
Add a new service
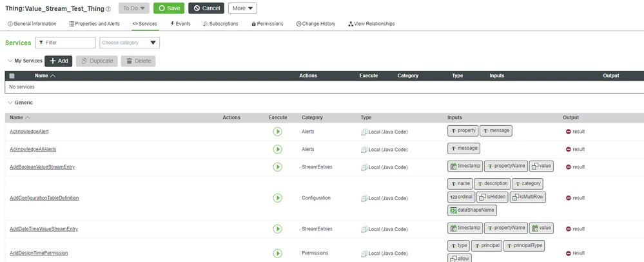(x=58, y=61)
